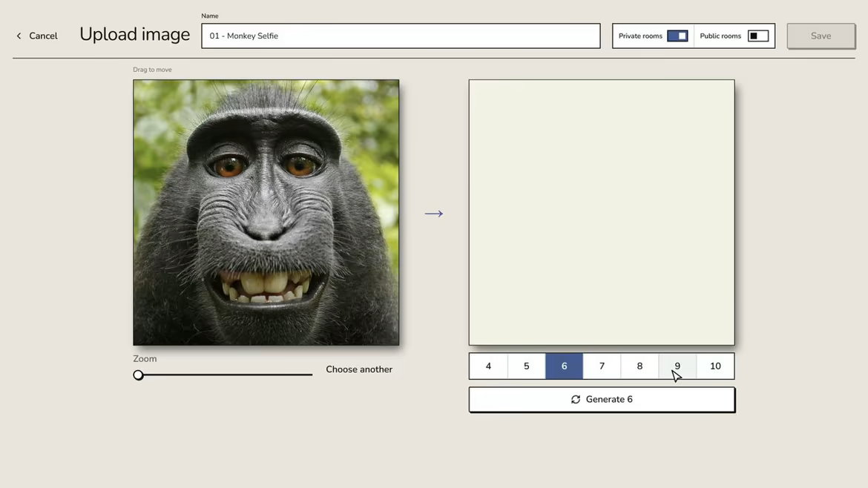868x488 pixels.
Task: Click the refresh icon in Generate button
Action: click(x=576, y=400)
